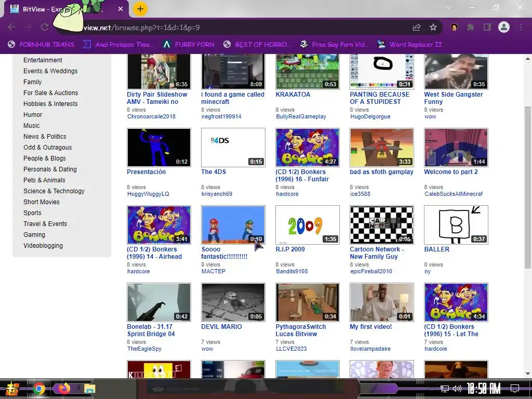This screenshot has width=532, height=399.
Task: Open the Humor category
Action: pyautogui.click(x=33, y=115)
